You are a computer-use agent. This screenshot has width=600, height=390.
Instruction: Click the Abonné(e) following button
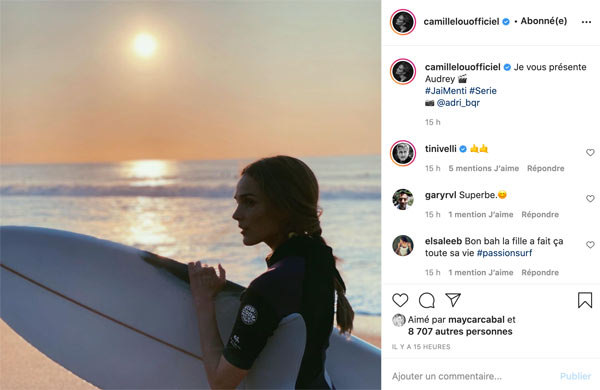[x=543, y=21]
